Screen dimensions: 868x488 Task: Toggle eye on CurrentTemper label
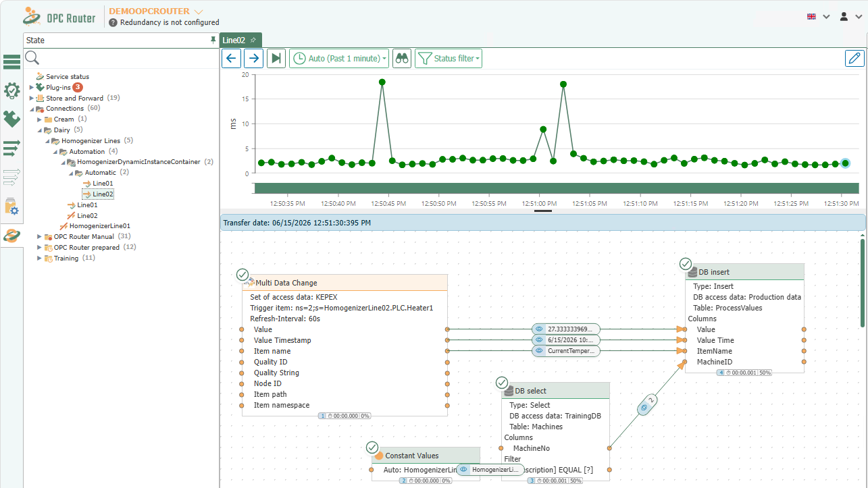(540, 351)
